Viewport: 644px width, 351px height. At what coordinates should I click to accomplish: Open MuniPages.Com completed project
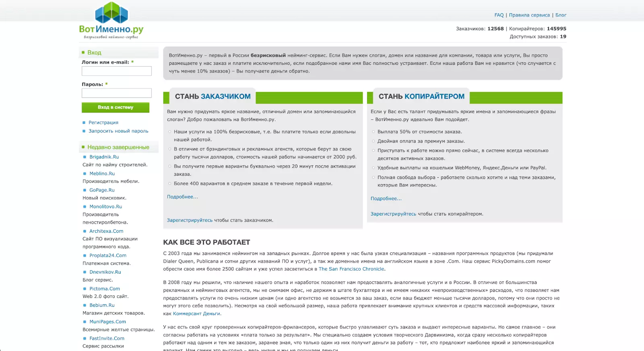coord(107,322)
